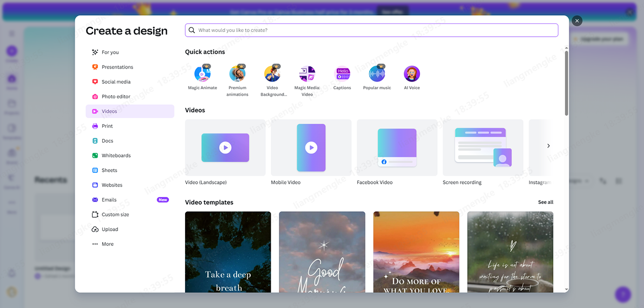Click the Upload cloud icon
Viewport: 644px width, 308px height.
95,229
